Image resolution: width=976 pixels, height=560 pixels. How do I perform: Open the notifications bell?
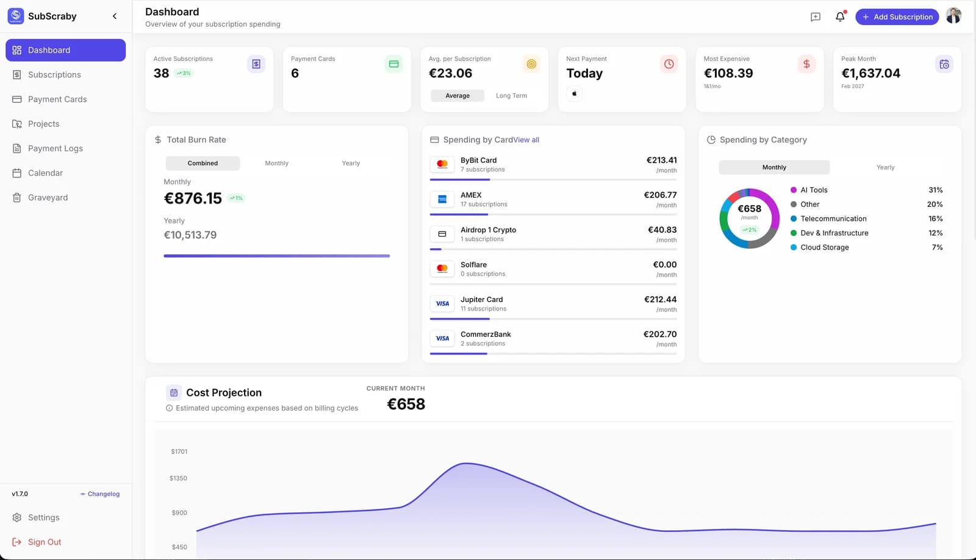pyautogui.click(x=840, y=17)
